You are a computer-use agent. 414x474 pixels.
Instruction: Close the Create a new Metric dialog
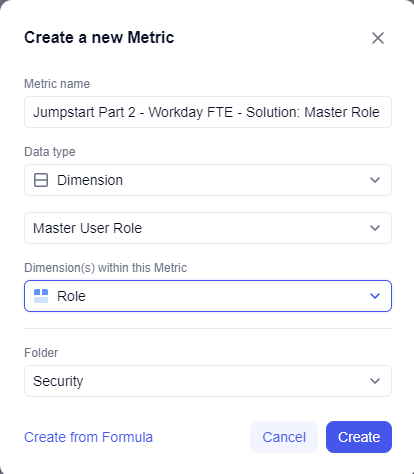click(x=378, y=38)
